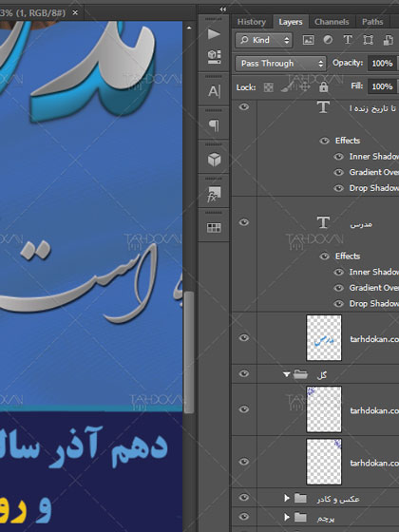Select thumbnail with flower in top-right corner

pos(324,462)
